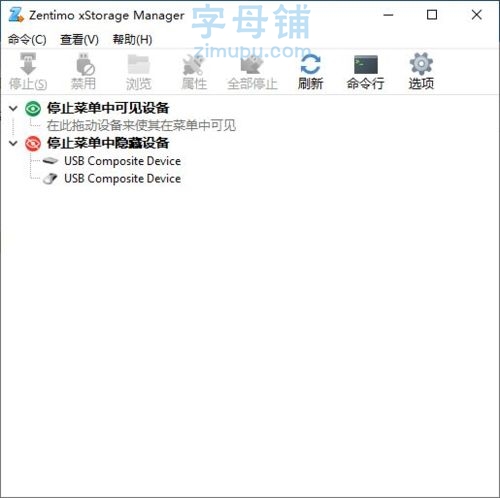Open device Properties (属性) icon
Image resolution: width=500 pixels, height=498 pixels.
tap(193, 64)
